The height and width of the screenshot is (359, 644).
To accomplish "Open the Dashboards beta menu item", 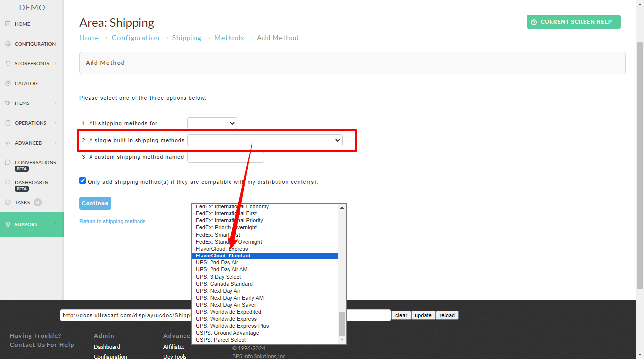I will (x=32, y=185).
